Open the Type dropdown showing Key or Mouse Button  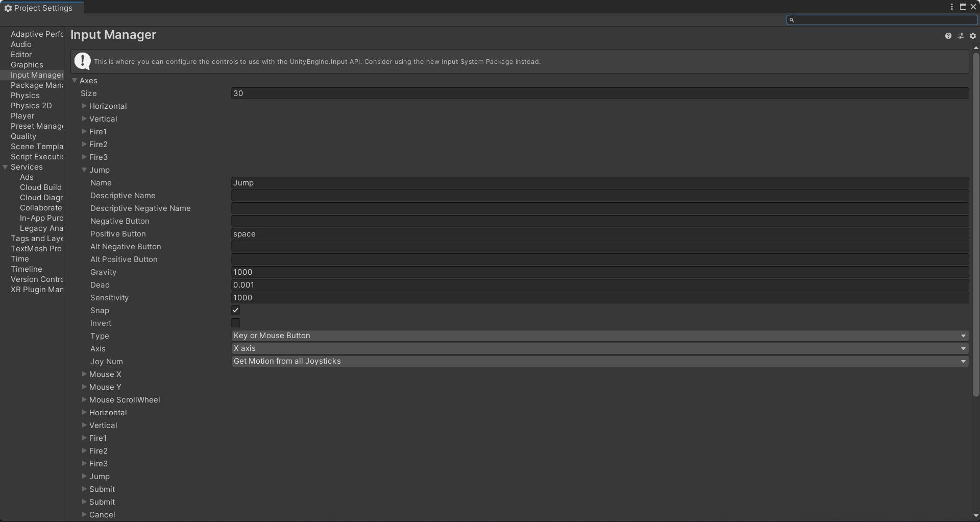point(598,336)
